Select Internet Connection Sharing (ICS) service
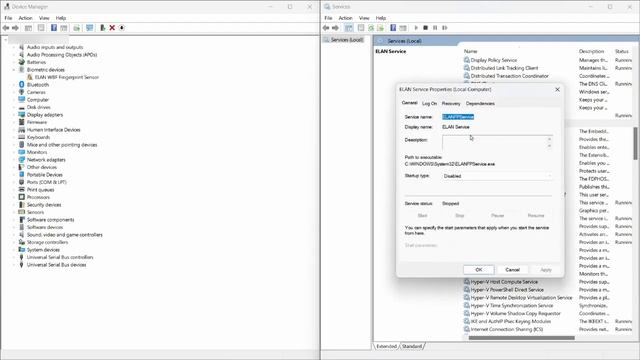Viewport: 640px width, 360px height. point(507,329)
